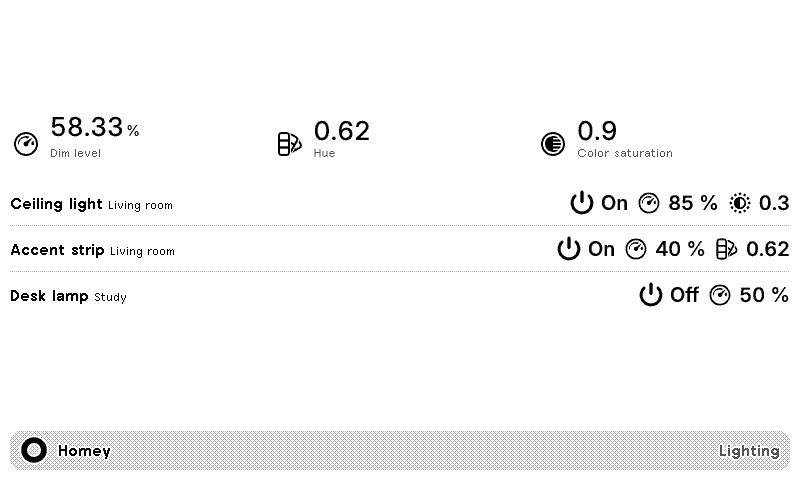This screenshot has height=480, width=800.
Task: Click the Dim level gauge icon
Action: (x=26, y=144)
